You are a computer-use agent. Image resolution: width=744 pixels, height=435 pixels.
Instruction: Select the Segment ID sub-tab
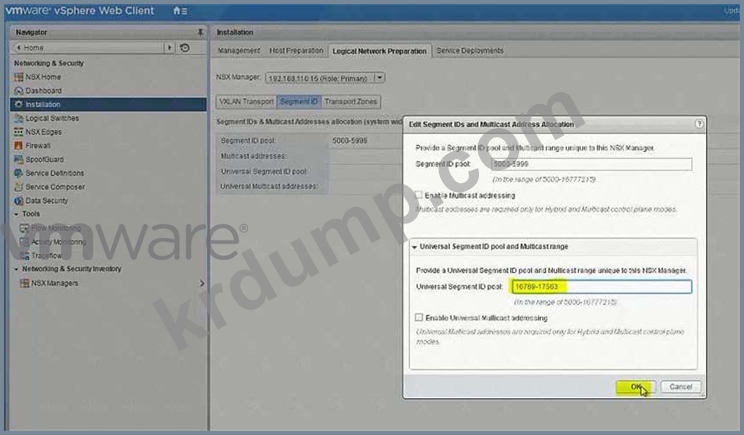299,102
